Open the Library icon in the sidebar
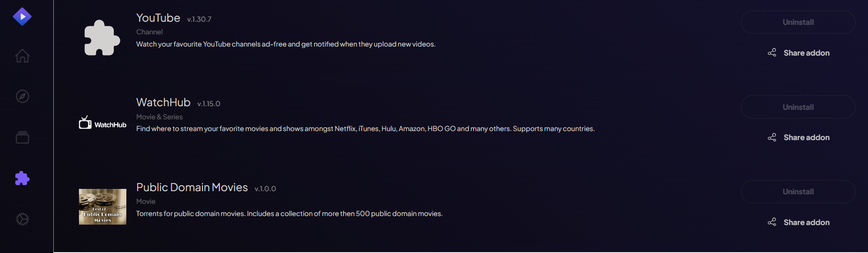 pyautogui.click(x=22, y=137)
